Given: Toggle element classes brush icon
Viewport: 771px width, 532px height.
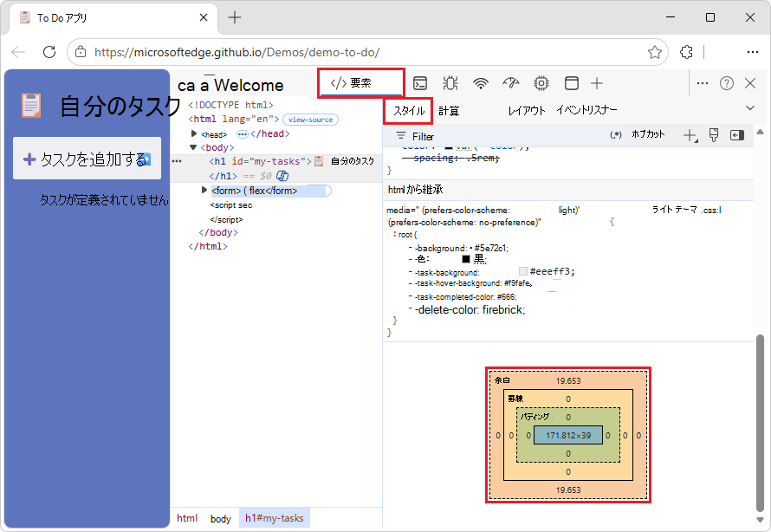Looking at the screenshot, I should 714,134.
